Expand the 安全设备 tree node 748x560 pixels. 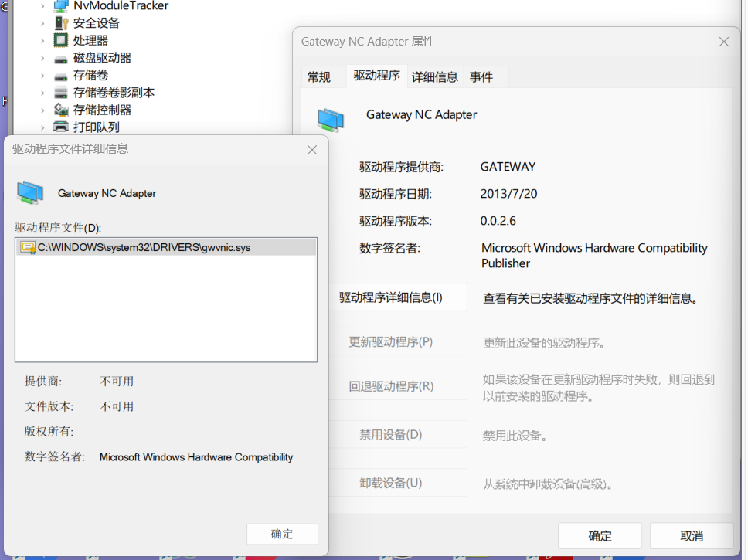(42, 23)
